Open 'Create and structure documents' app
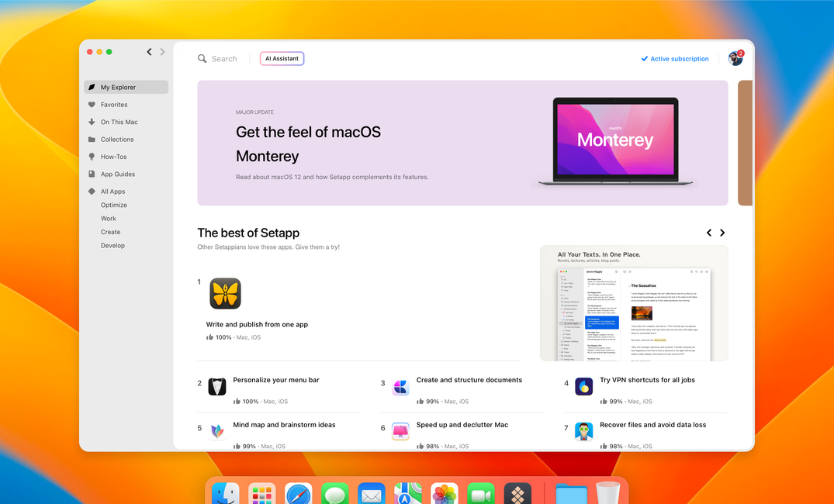834x504 pixels. tap(469, 380)
